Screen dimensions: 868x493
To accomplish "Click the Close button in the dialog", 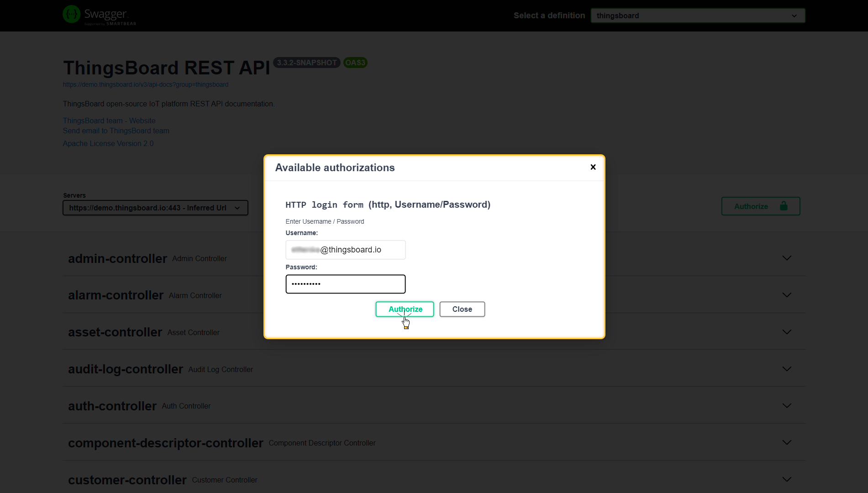I will 462,309.
